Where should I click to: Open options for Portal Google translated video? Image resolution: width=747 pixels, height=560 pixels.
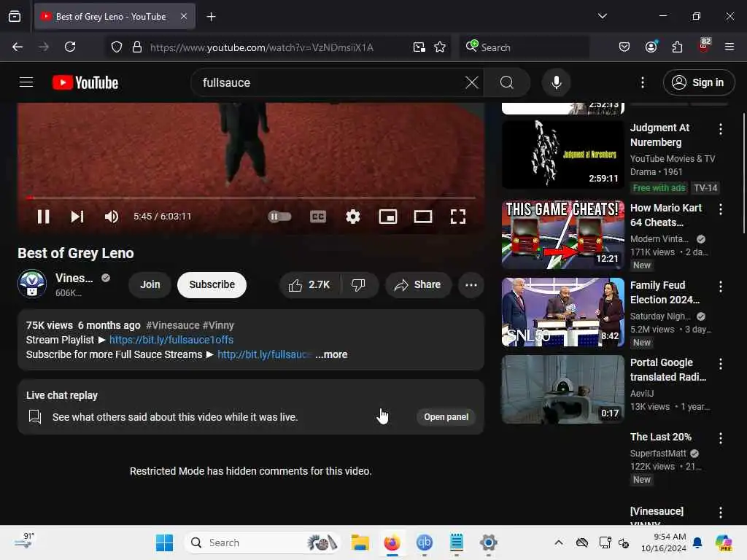tap(720, 364)
